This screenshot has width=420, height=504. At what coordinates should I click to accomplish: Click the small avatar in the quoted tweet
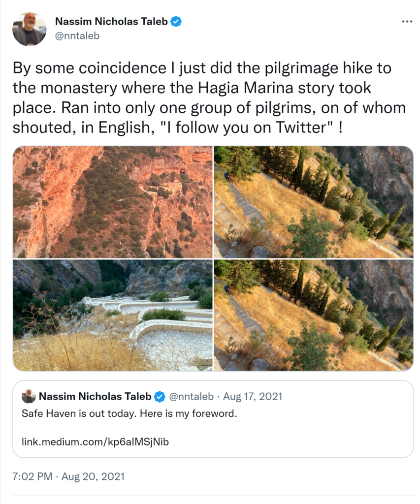click(29, 397)
